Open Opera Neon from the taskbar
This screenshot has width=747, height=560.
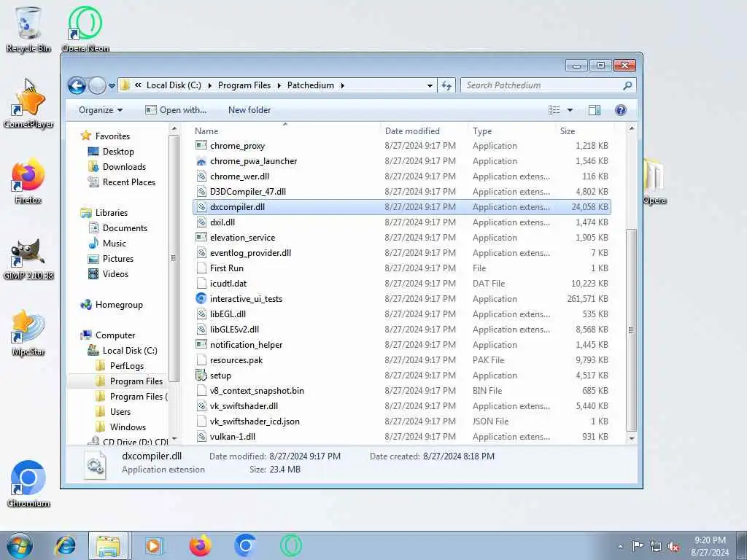pyautogui.click(x=291, y=545)
